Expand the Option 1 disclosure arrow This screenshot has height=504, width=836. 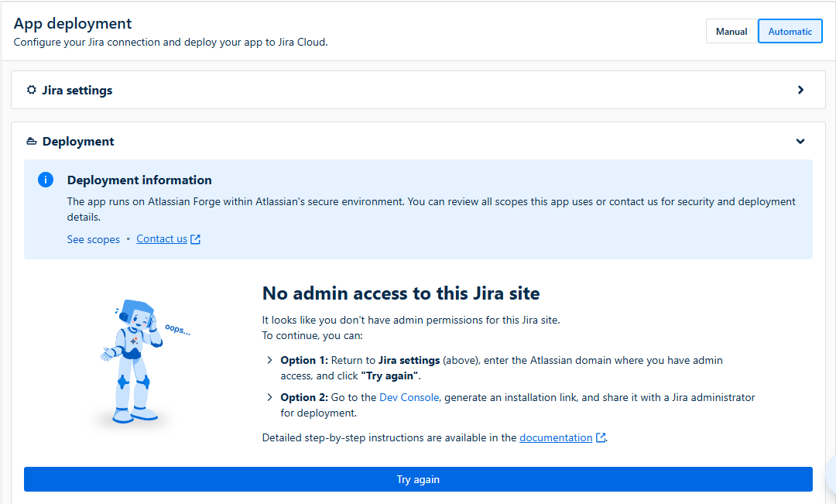point(269,361)
